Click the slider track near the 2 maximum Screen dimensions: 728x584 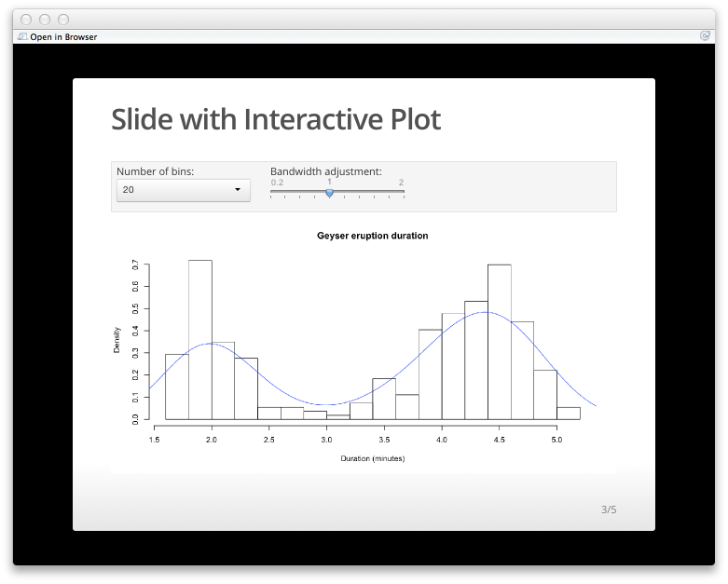point(399,191)
